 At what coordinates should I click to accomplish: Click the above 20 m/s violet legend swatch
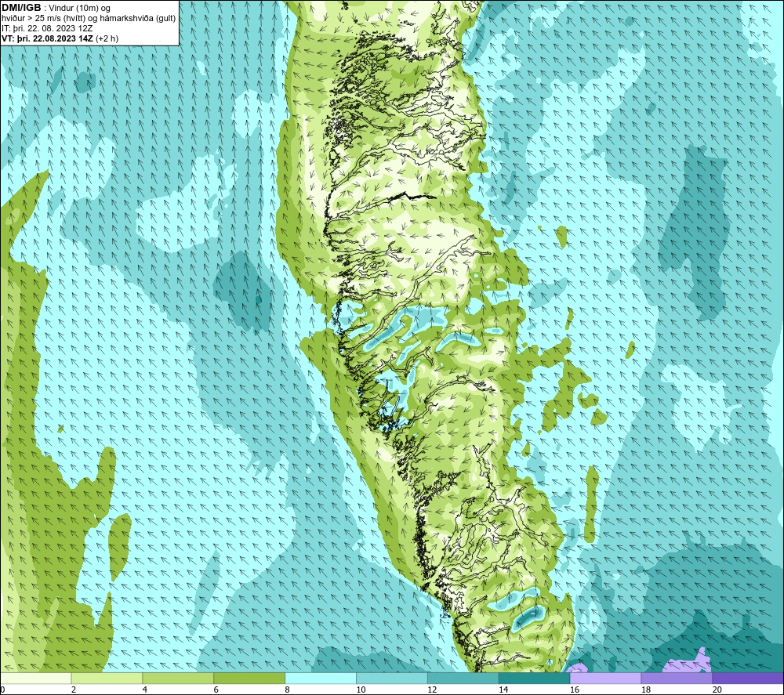pyautogui.click(x=747, y=679)
